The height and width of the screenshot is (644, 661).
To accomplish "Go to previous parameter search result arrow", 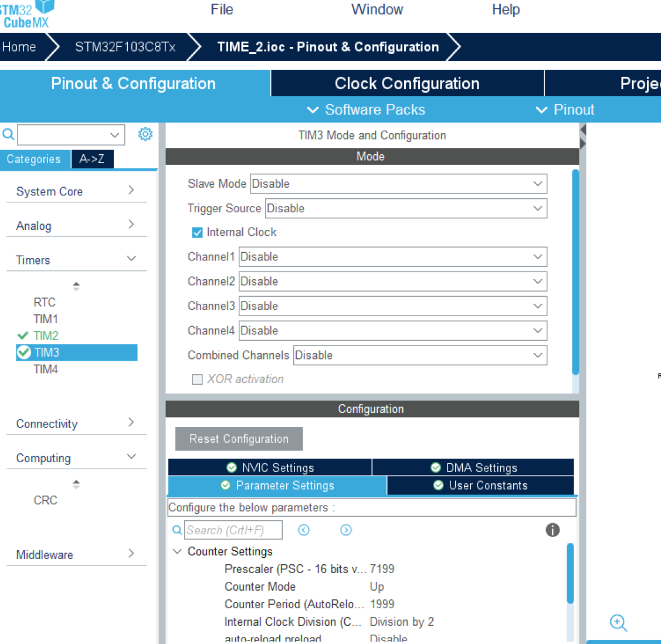I will point(304,530).
